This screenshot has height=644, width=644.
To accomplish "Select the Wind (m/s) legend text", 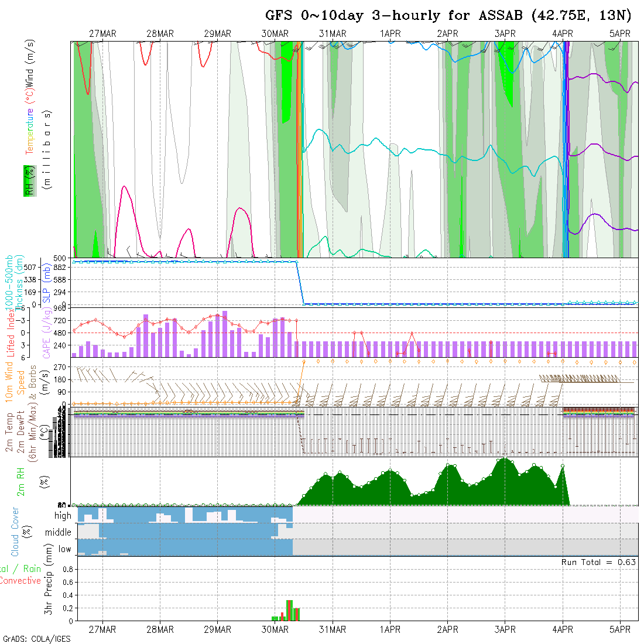I will [x=30, y=64].
